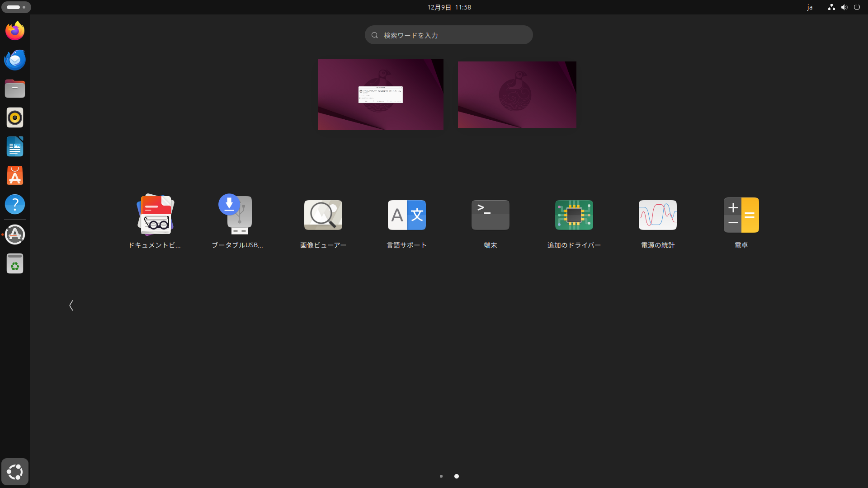Viewport: 868px width, 488px height.
Task: Show all applications via the grid button
Action: tap(15, 471)
